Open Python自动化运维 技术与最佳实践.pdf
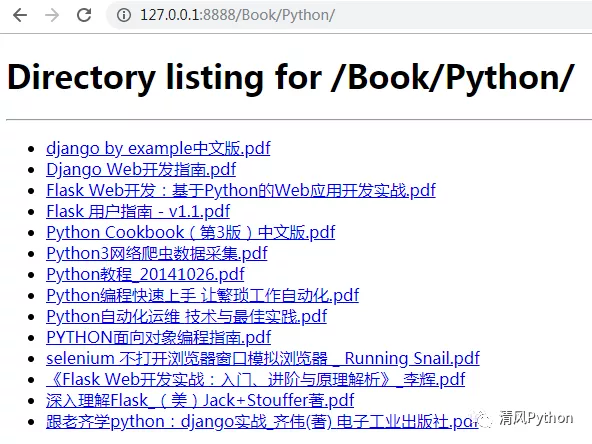The image size is (592, 444). [x=187, y=316]
